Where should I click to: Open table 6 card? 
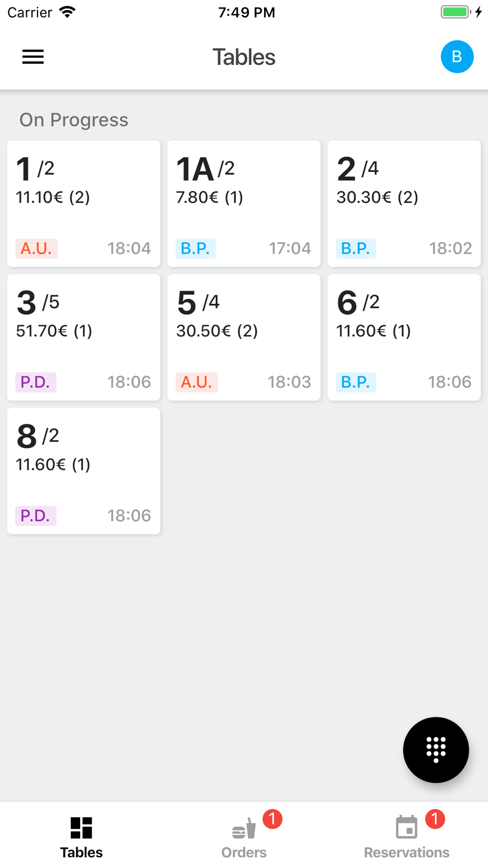coord(404,337)
